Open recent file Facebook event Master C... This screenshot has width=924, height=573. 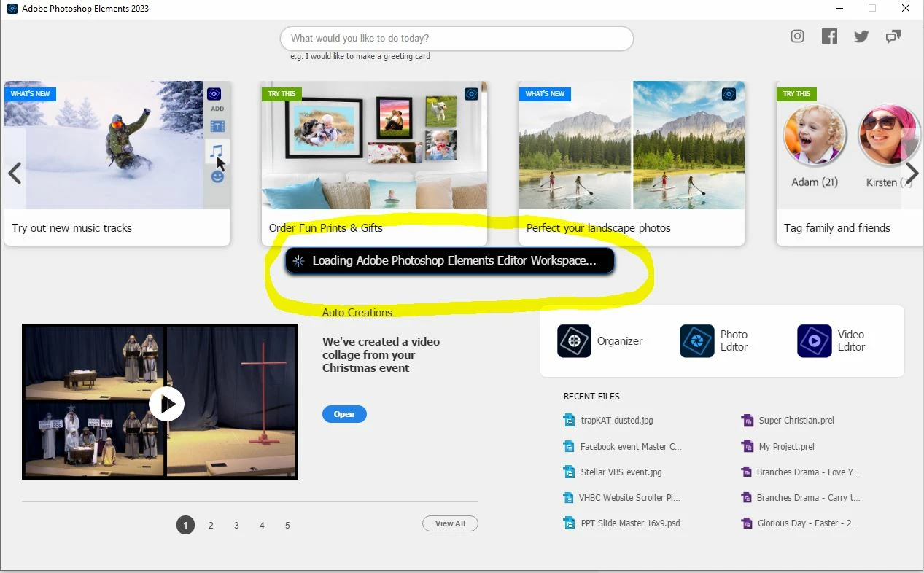pyautogui.click(x=631, y=446)
